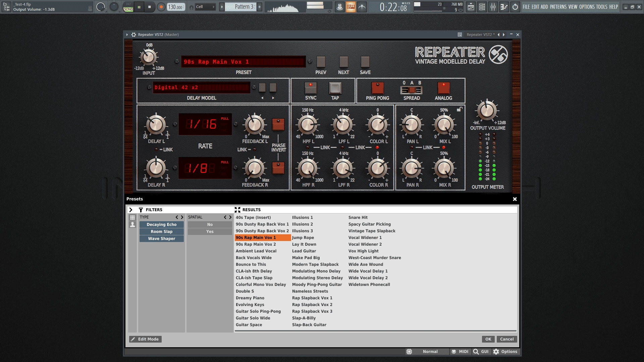
Task: Open the Delay Model display dropdown
Action: point(201,87)
